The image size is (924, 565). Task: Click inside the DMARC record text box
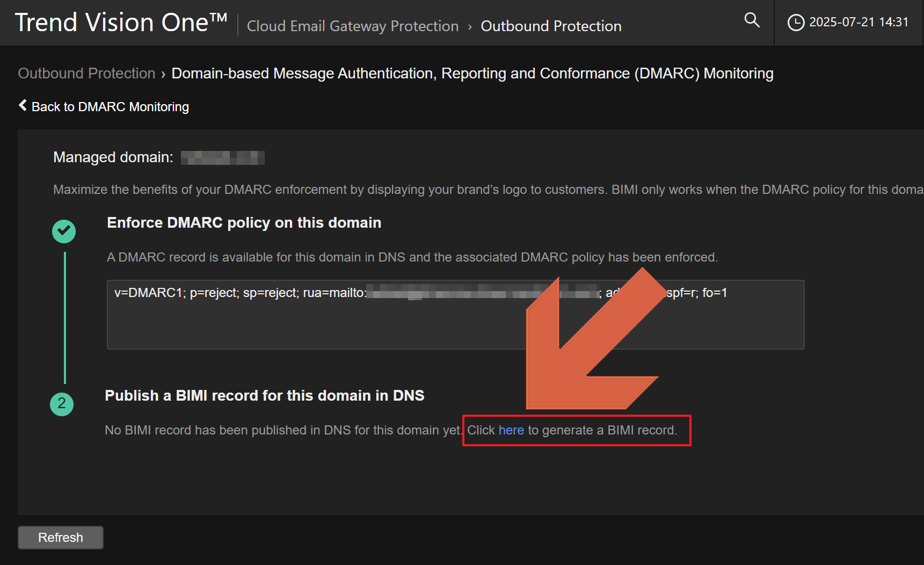pos(322,325)
